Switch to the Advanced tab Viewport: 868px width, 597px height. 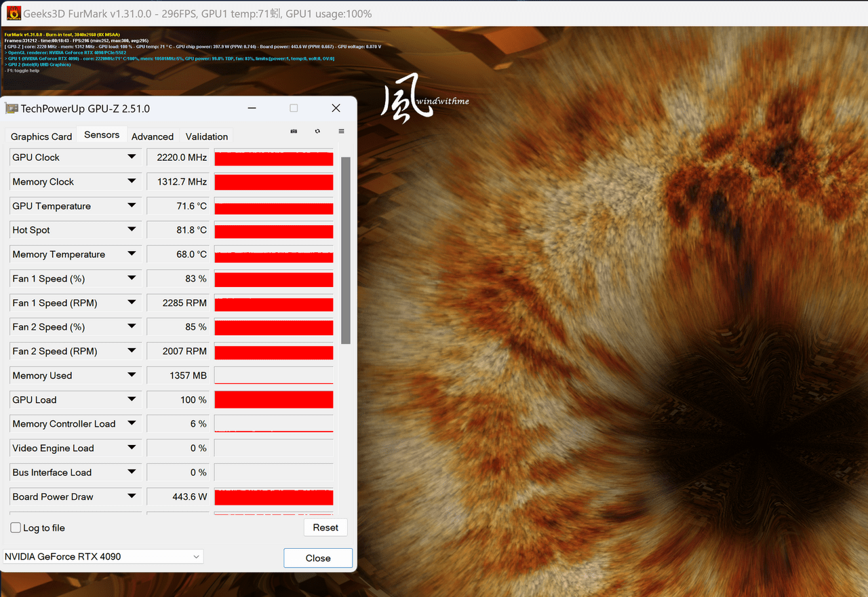pyautogui.click(x=153, y=136)
